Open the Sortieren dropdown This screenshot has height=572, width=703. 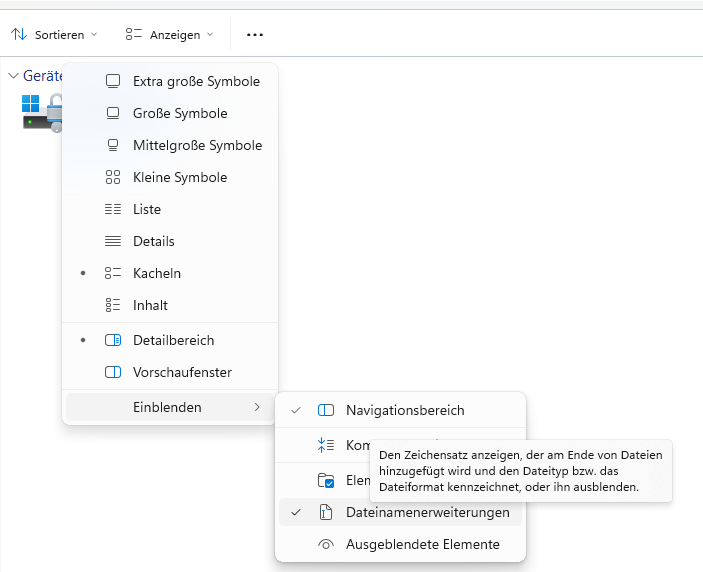55,34
